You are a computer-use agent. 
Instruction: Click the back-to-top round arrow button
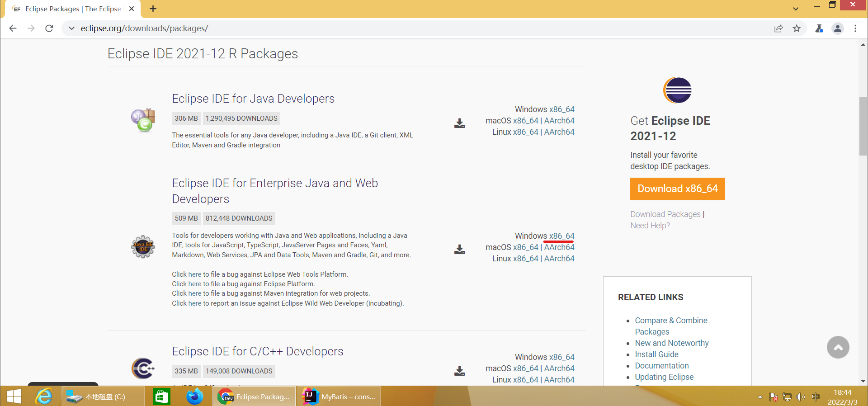[x=838, y=347]
